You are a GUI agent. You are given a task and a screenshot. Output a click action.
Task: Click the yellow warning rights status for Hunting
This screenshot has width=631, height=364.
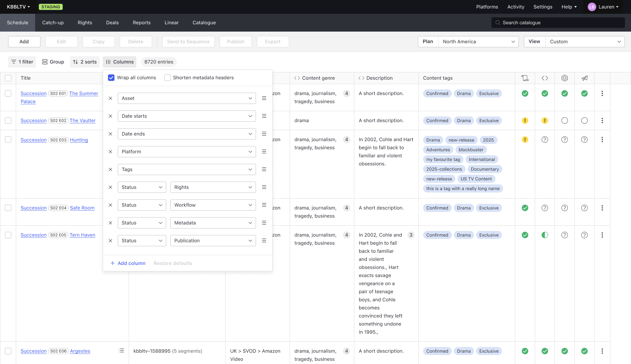525,140
